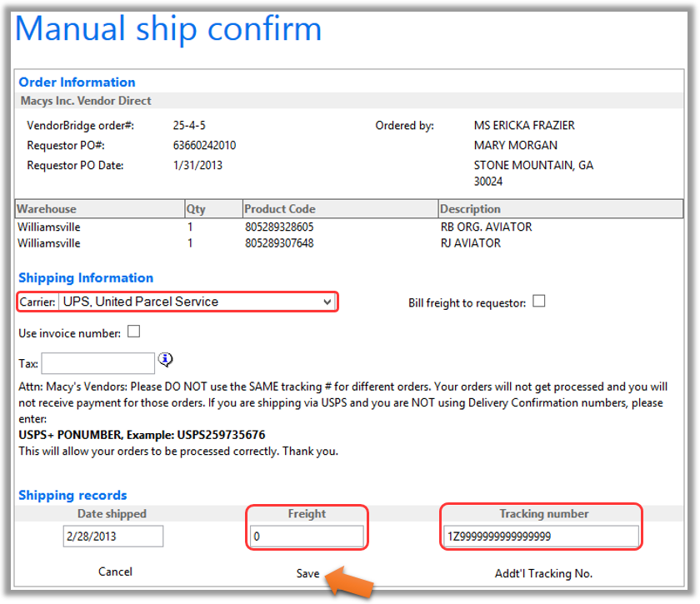Select the USPS259735676 example text
The image size is (700, 604).
(221, 435)
